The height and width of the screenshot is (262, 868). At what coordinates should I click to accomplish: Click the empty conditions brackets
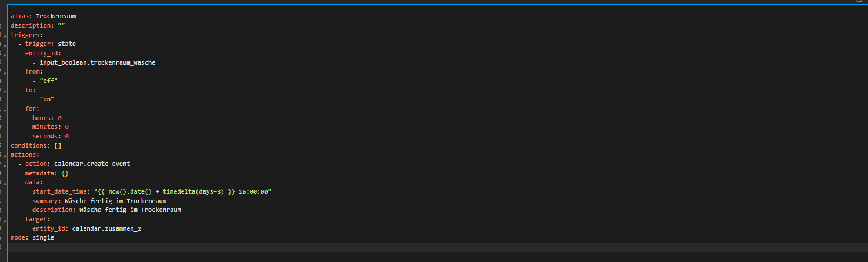(x=58, y=145)
